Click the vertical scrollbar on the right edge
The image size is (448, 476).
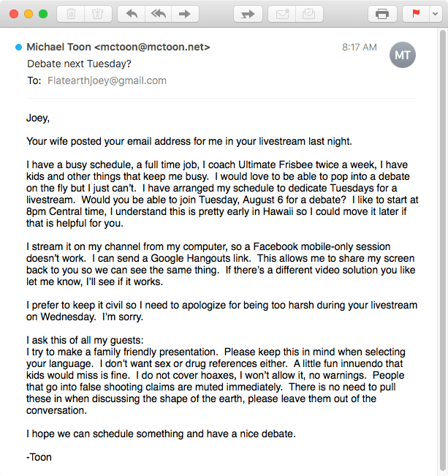441,219
